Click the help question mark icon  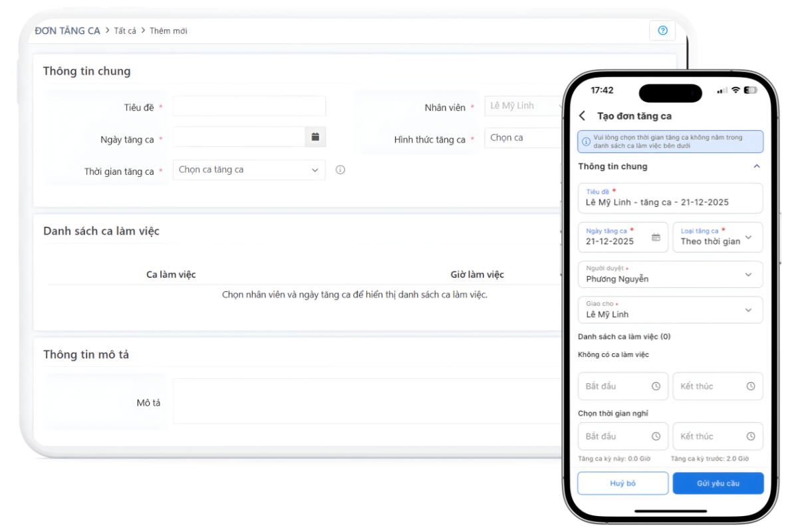[662, 31]
